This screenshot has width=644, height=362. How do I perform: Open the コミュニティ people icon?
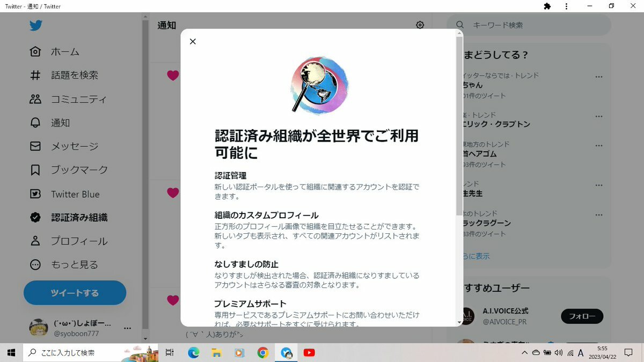pos(35,99)
